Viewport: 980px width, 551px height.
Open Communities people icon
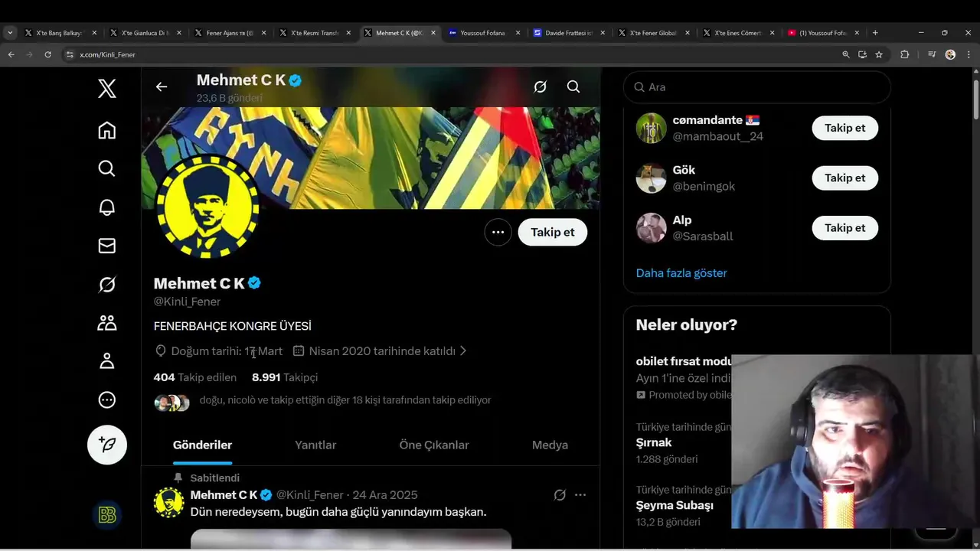pyautogui.click(x=107, y=323)
